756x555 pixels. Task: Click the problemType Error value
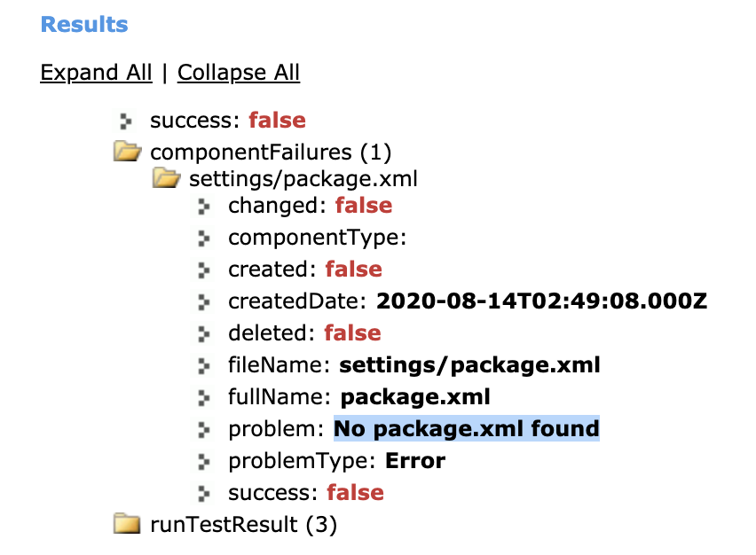pos(415,461)
